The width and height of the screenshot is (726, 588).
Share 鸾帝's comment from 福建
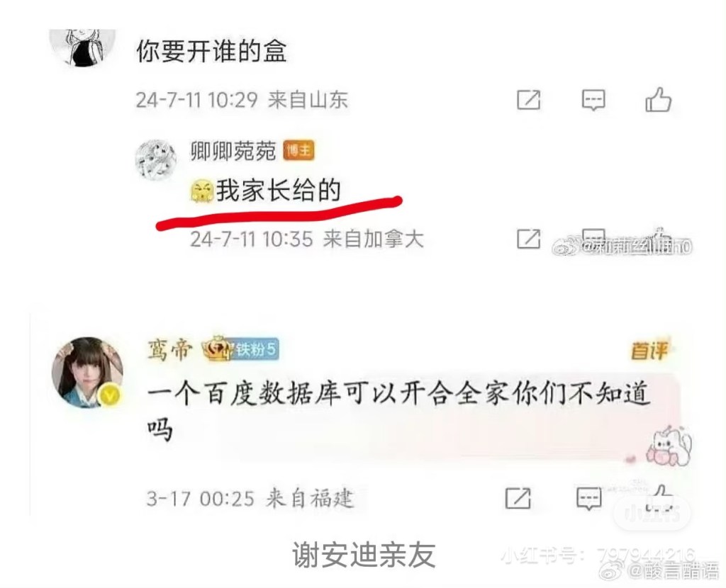[x=518, y=498]
